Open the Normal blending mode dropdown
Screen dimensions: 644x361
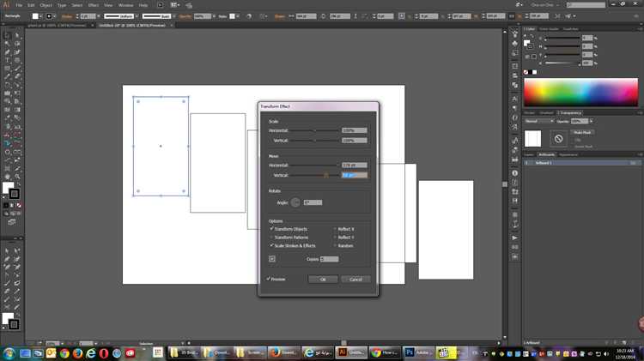click(538, 121)
